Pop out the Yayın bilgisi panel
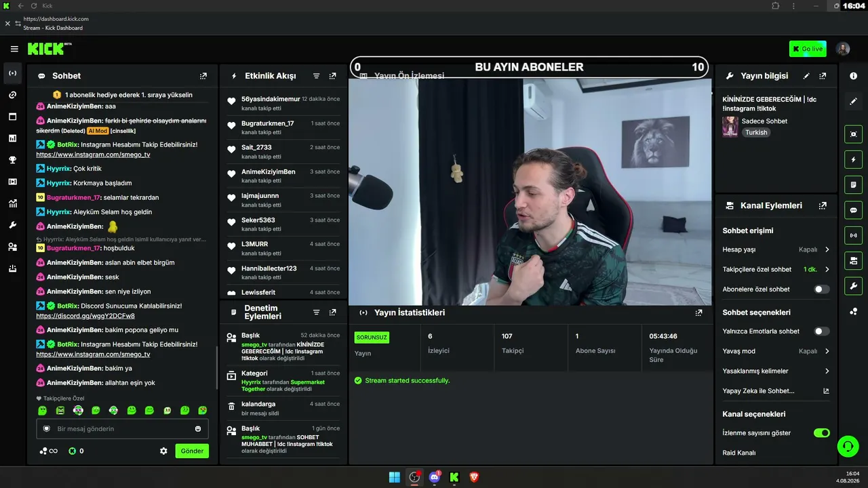868x488 pixels. point(823,76)
